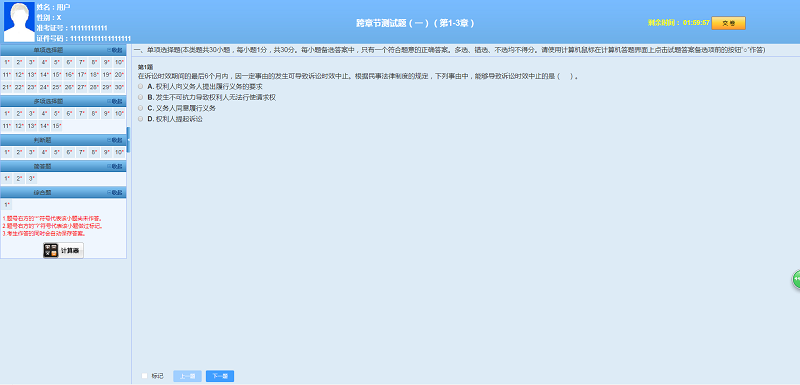
Task: Jump to 简答题 question 2
Action: pyautogui.click(x=19, y=178)
